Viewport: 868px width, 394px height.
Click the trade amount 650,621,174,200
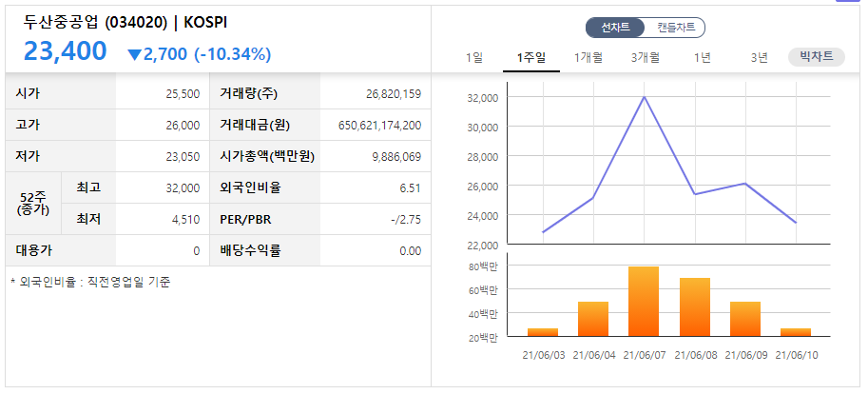click(x=379, y=126)
